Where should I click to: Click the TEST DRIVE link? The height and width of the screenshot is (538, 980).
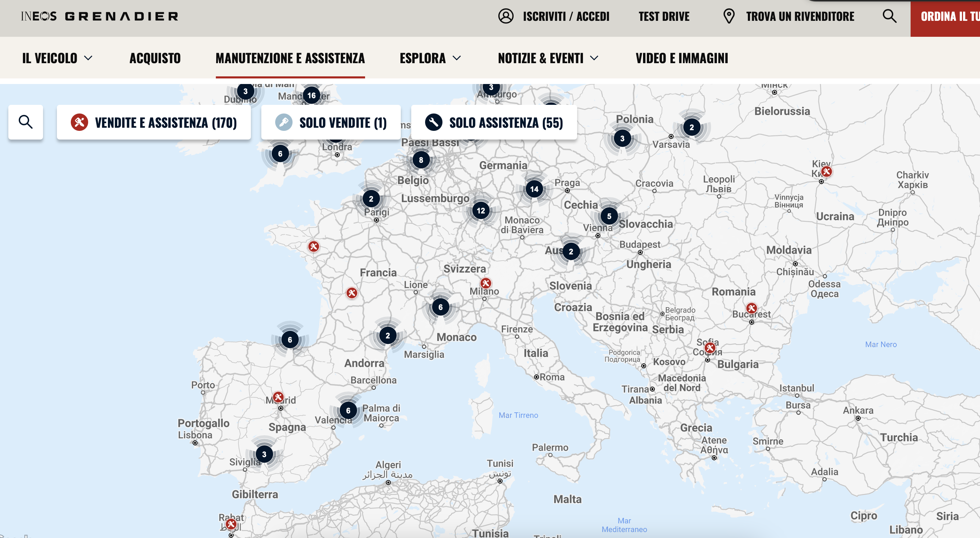(x=664, y=16)
